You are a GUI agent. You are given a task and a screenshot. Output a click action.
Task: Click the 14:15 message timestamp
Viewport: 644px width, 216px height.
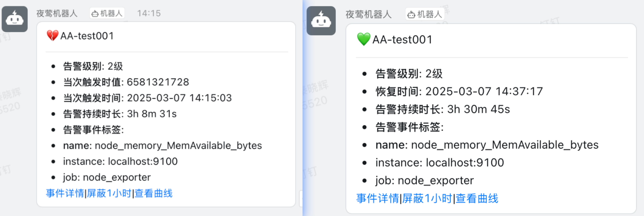tap(149, 13)
